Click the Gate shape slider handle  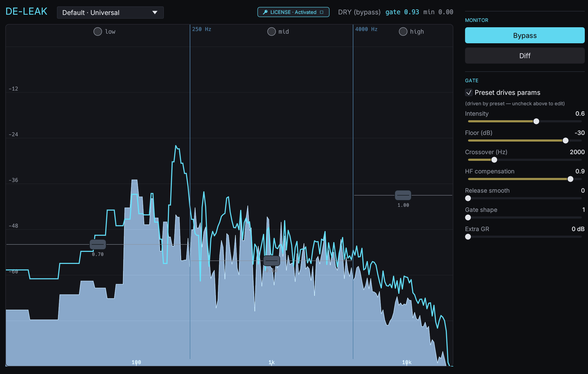tap(468, 217)
